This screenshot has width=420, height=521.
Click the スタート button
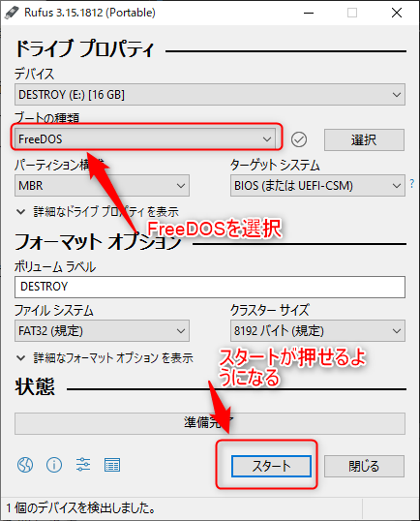(271, 466)
